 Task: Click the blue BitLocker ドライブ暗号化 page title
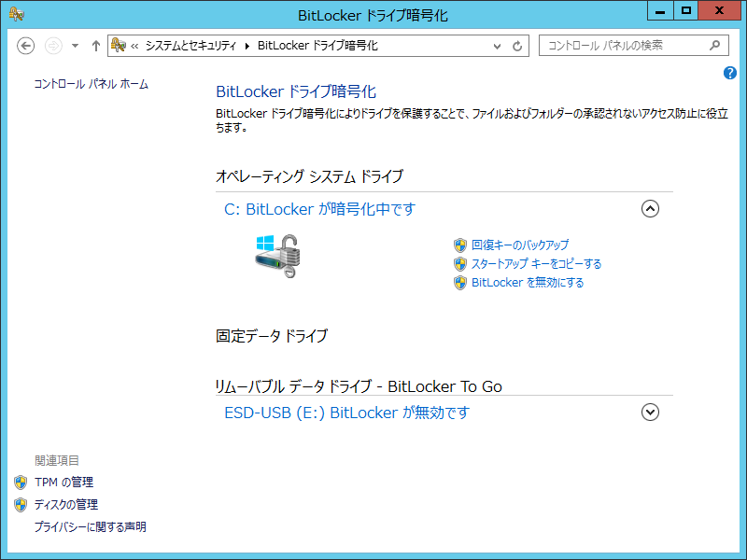coord(296,91)
